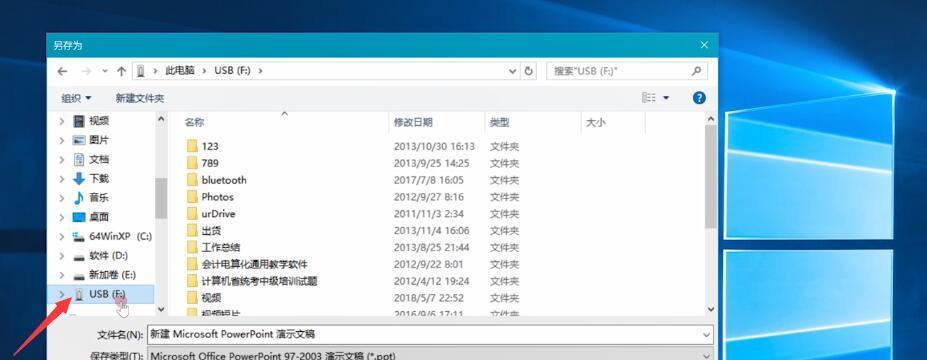
Task: Expand the 新加卷 (E:) node
Action: point(61,275)
